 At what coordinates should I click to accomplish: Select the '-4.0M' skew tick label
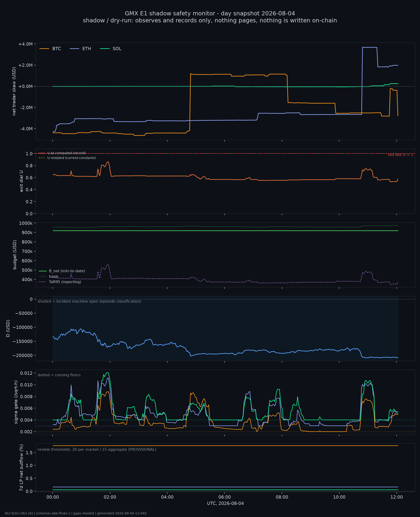[x=26, y=129]
